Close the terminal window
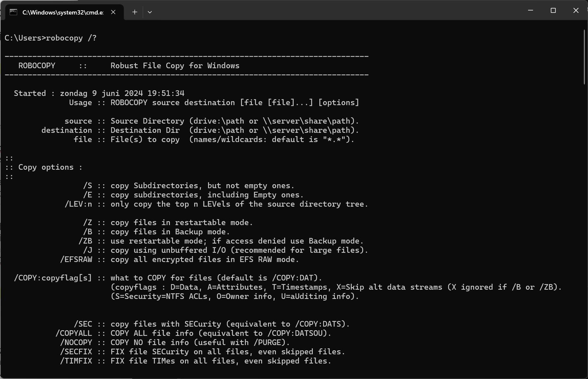Image resolution: width=588 pixels, height=379 pixels. point(576,11)
